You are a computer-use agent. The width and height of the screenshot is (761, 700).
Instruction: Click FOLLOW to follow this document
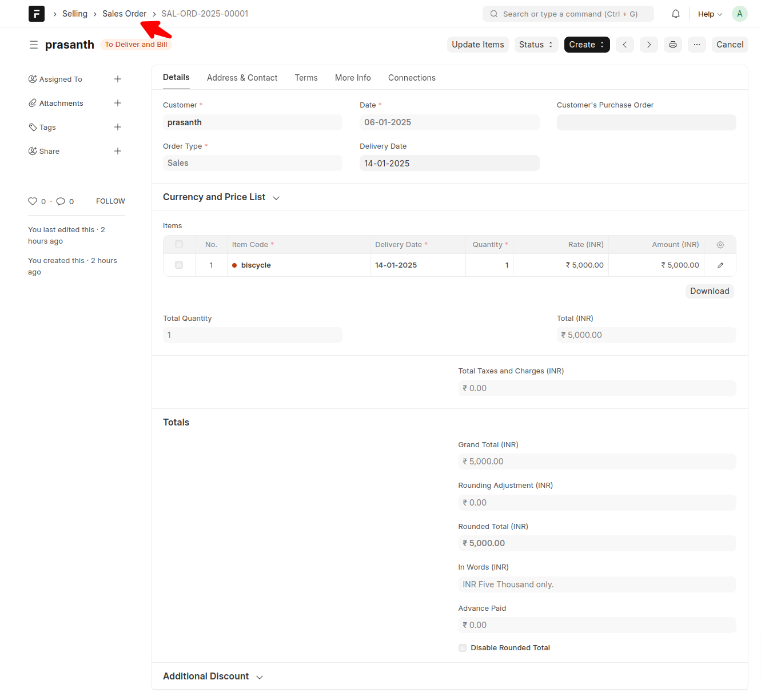click(x=110, y=201)
